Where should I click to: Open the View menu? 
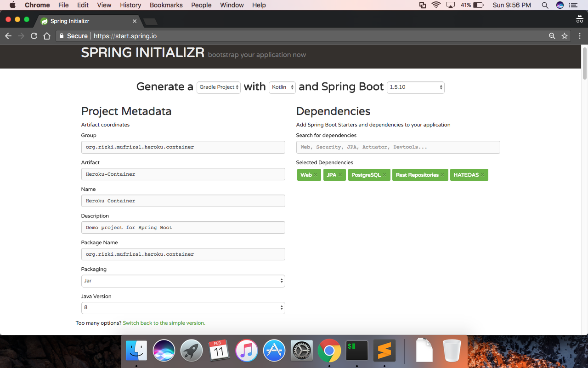104,5
